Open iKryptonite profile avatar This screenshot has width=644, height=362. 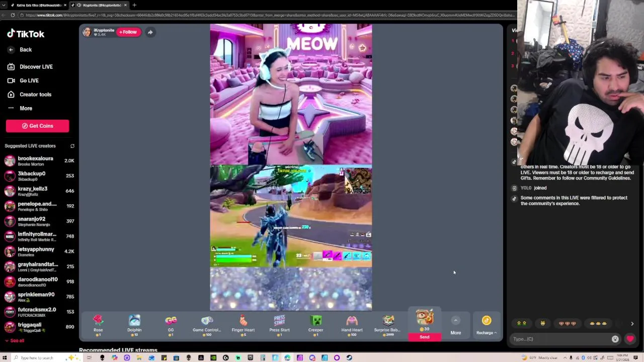click(87, 32)
